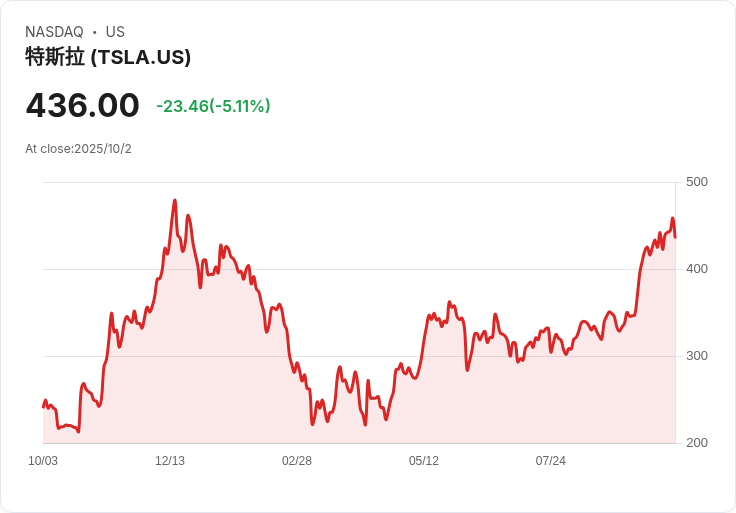
Task: Select the 12/13 date axis label
Action: [170, 461]
